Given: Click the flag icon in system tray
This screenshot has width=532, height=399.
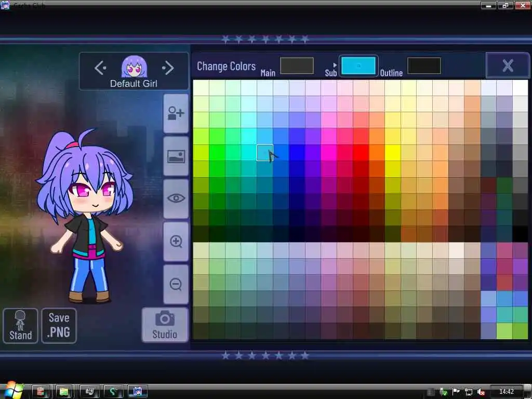Looking at the screenshot, I should tap(456, 392).
